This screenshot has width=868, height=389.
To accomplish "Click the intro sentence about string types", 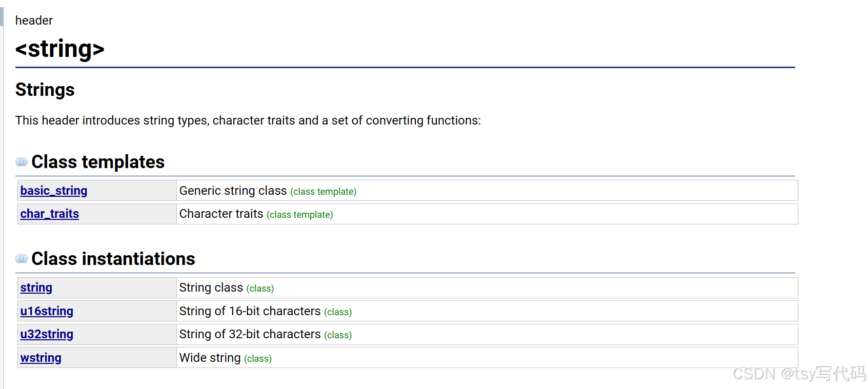I will (248, 120).
